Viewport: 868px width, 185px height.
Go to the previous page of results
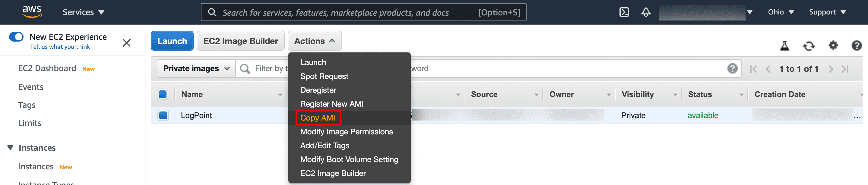click(x=768, y=69)
